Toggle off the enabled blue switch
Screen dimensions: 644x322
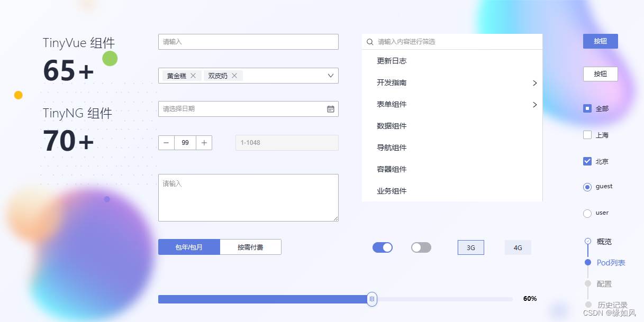(x=382, y=247)
